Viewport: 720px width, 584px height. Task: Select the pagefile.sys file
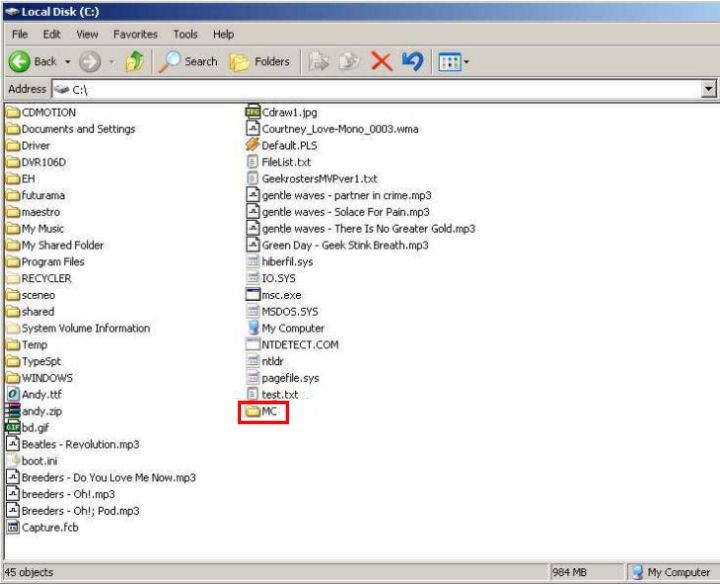[282, 377]
